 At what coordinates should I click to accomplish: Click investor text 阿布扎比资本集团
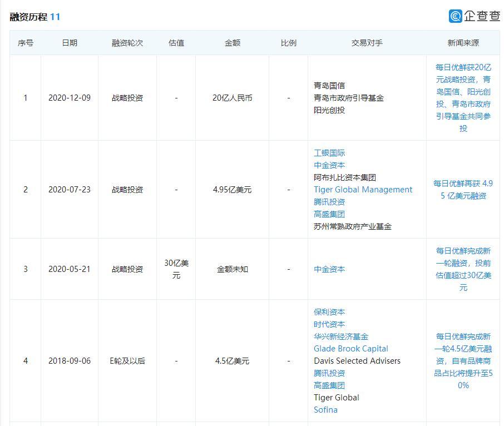pyautogui.click(x=345, y=177)
